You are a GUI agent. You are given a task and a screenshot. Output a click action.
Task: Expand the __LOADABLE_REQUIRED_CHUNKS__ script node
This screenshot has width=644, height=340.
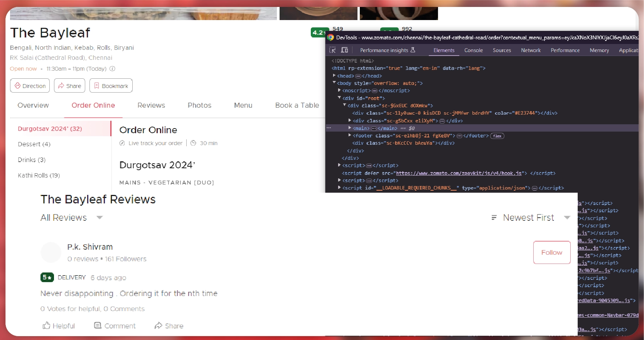tap(339, 188)
